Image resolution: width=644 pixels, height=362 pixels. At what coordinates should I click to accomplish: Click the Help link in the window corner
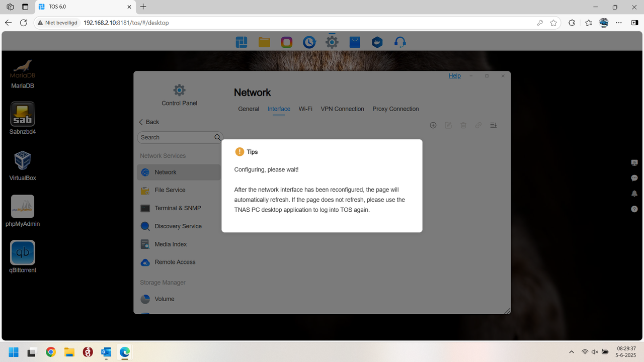tap(454, 75)
